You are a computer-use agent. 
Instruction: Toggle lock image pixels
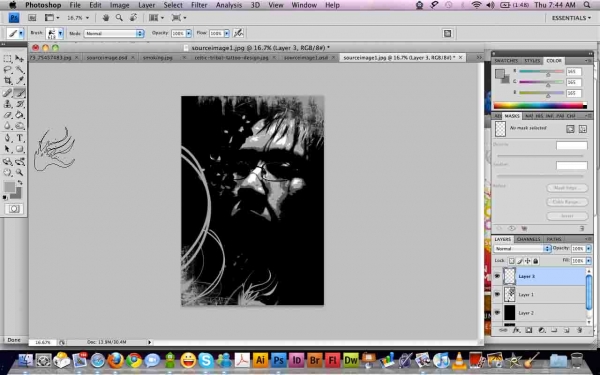coord(520,261)
